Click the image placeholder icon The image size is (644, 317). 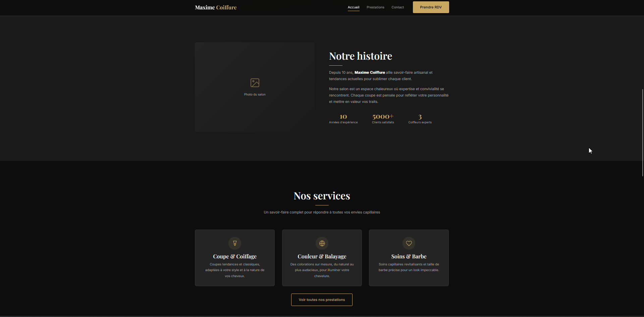(x=255, y=83)
